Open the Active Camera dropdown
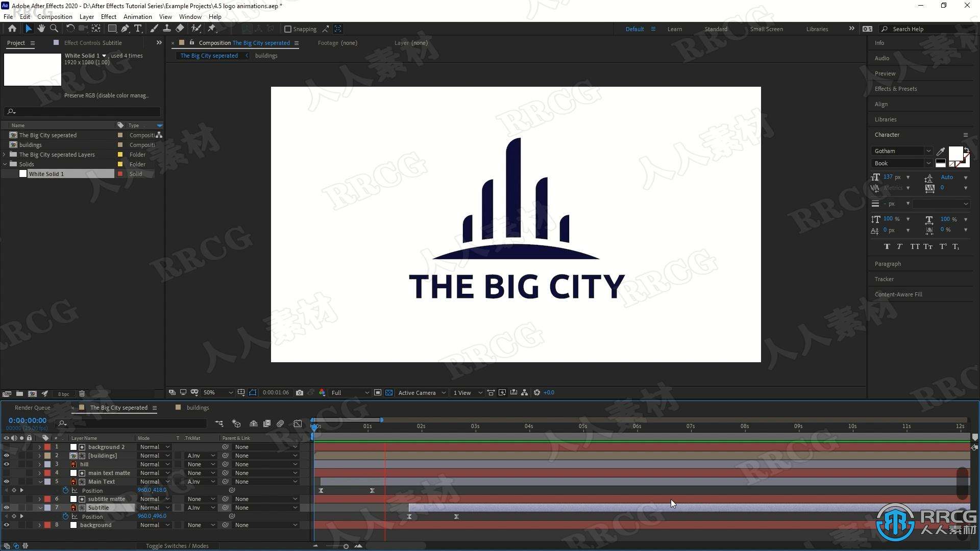The width and height of the screenshot is (980, 551). [x=422, y=393]
